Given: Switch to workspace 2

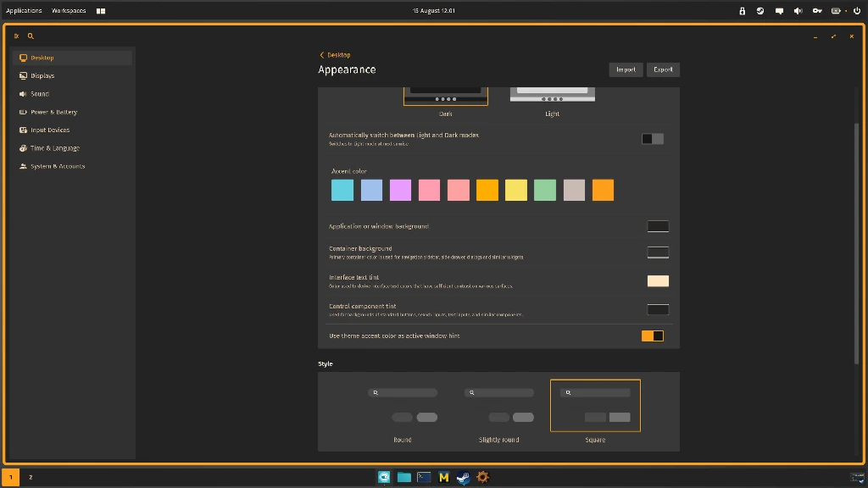Looking at the screenshot, I should [31, 477].
